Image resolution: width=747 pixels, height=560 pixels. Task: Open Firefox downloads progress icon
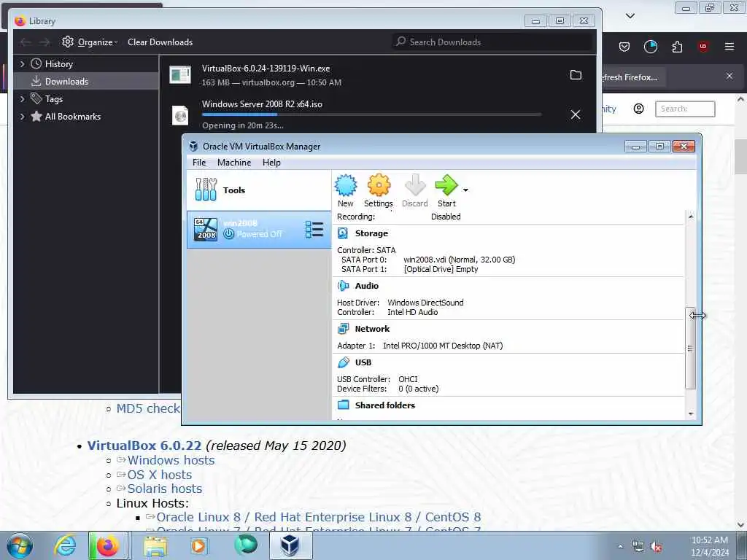[x=650, y=46]
